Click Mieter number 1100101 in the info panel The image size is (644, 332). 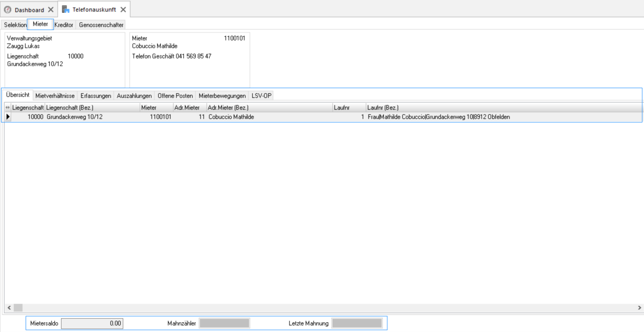pyautogui.click(x=234, y=38)
